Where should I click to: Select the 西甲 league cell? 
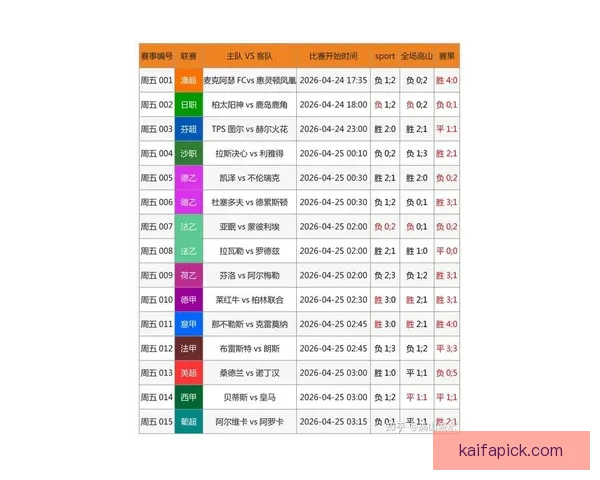coord(189,397)
